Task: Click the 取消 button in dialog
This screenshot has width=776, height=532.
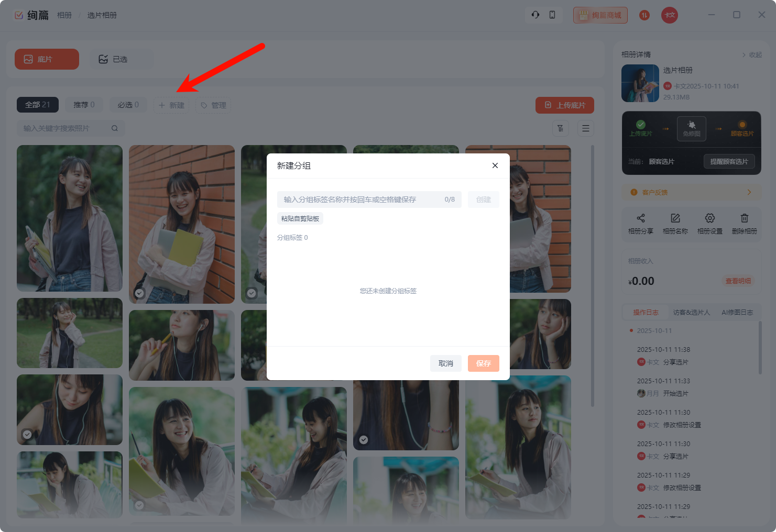Action: [445, 363]
